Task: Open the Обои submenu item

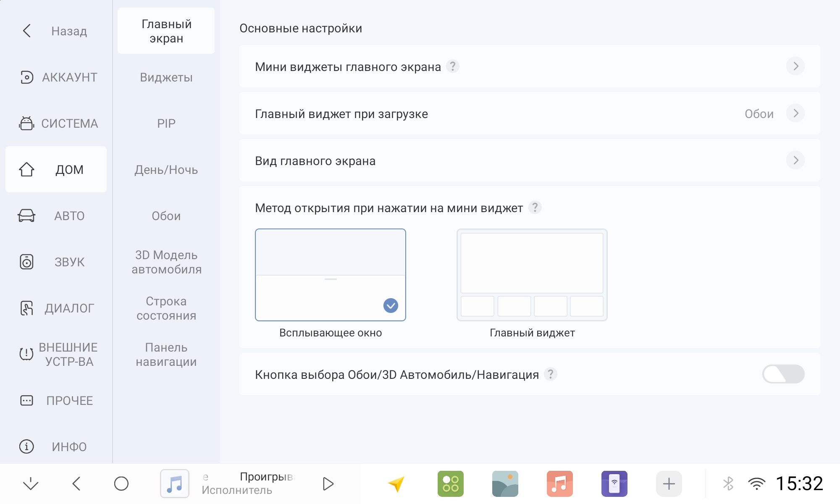Action: [x=166, y=216]
